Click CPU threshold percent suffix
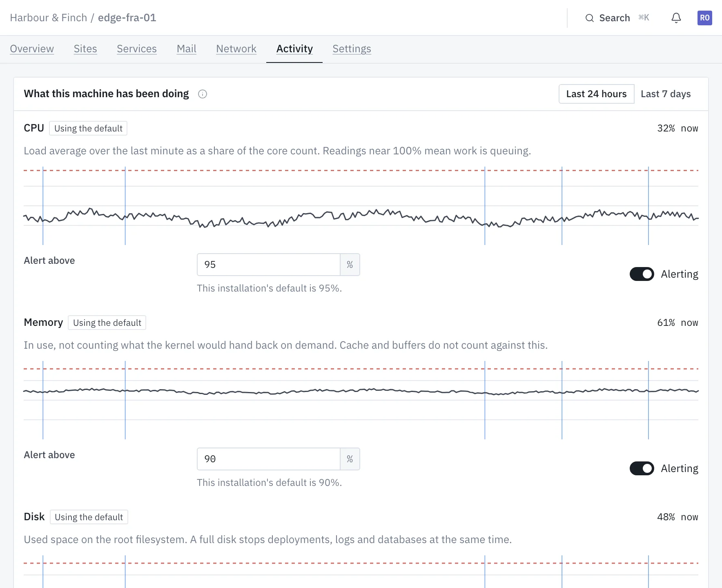 [350, 265]
